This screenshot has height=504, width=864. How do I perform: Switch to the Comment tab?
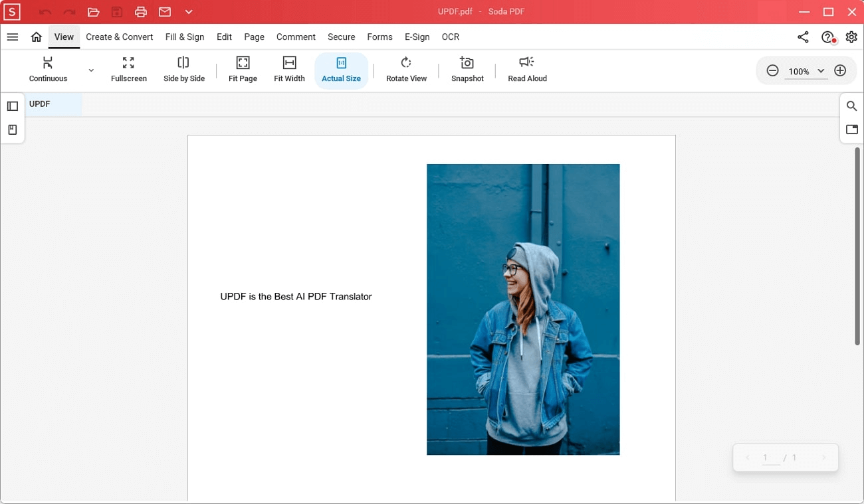(x=296, y=37)
